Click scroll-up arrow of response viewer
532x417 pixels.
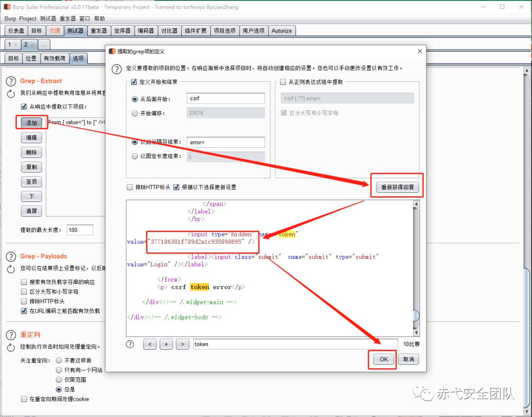pos(416,204)
